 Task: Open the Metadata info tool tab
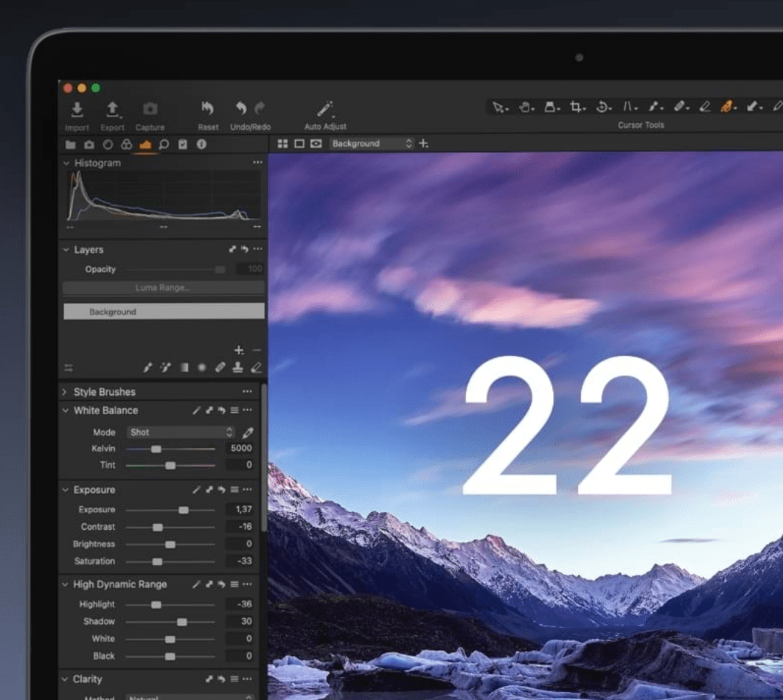click(x=201, y=144)
